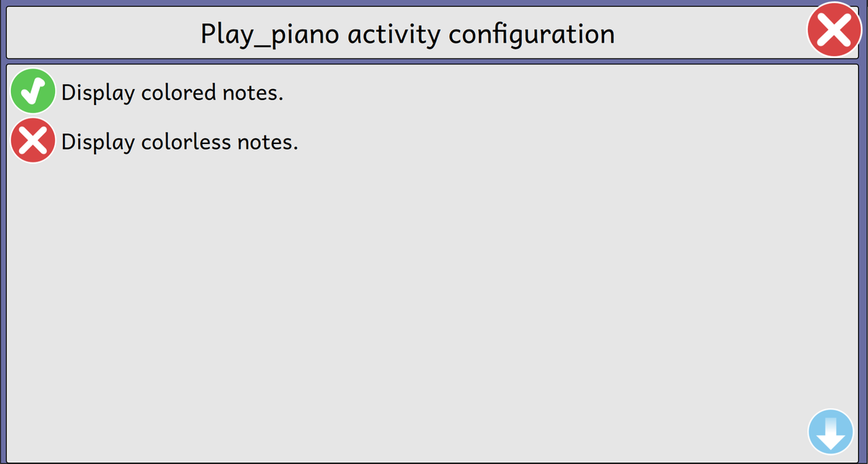The width and height of the screenshot is (868, 464).
Task: Select the "Display colored notes." label
Action: 172,93
